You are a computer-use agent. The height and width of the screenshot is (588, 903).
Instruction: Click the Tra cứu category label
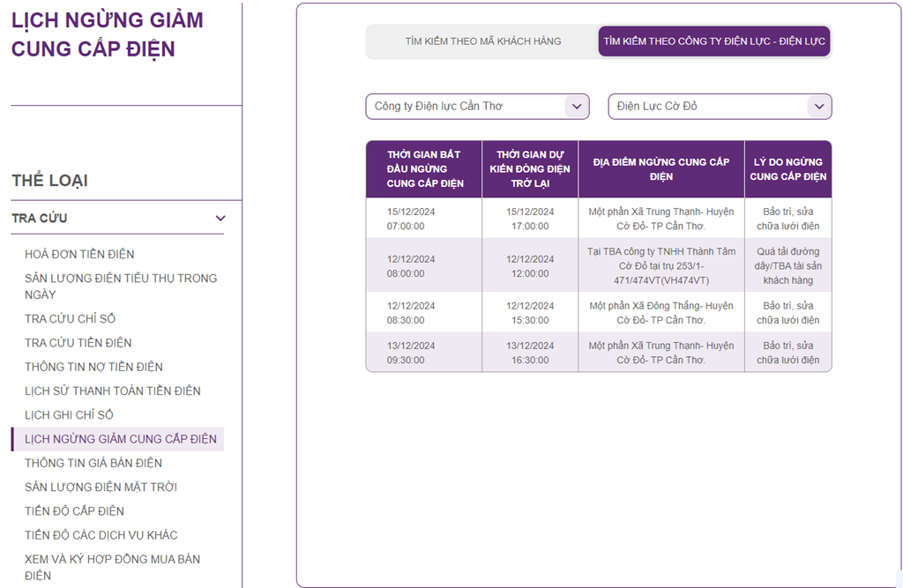pyautogui.click(x=40, y=219)
